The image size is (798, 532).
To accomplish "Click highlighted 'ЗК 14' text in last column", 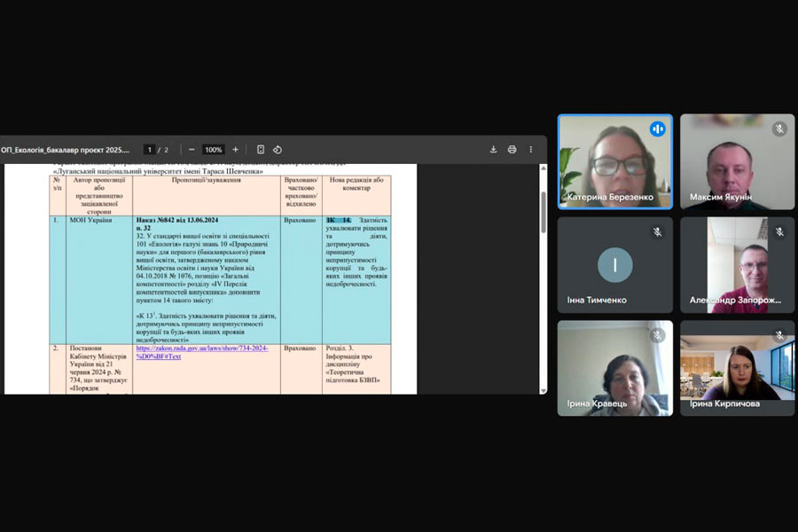I will (x=339, y=221).
